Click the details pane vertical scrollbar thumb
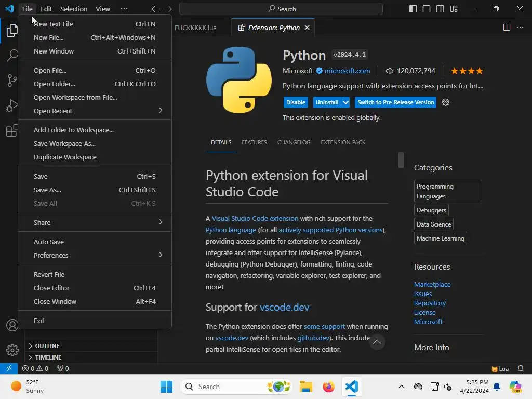532x399 pixels. click(401, 160)
